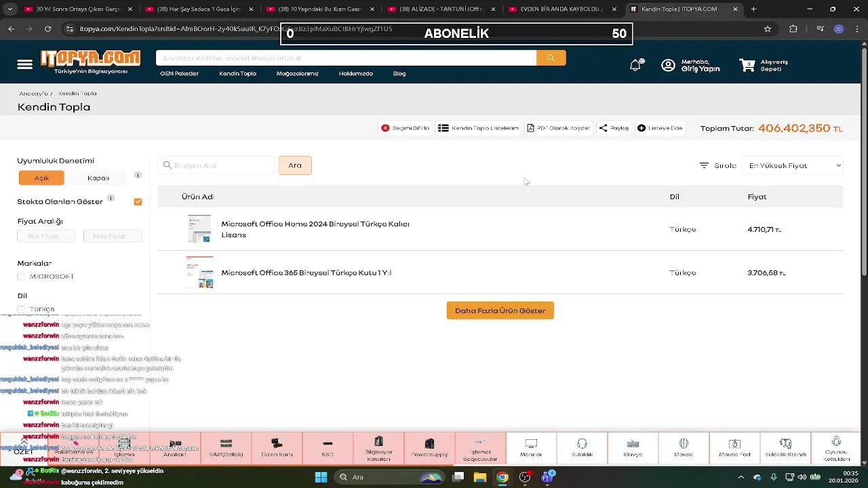Image resolution: width=868 pixels, height=488 pixels.
Task: Switch to the EVDEN BİR ANDA KAYBOLDU tab
Action: [x=563, y=9]
